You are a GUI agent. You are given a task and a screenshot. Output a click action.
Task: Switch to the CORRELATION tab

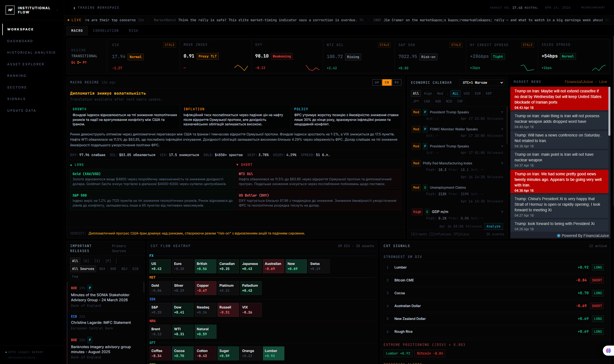[106, 31]
